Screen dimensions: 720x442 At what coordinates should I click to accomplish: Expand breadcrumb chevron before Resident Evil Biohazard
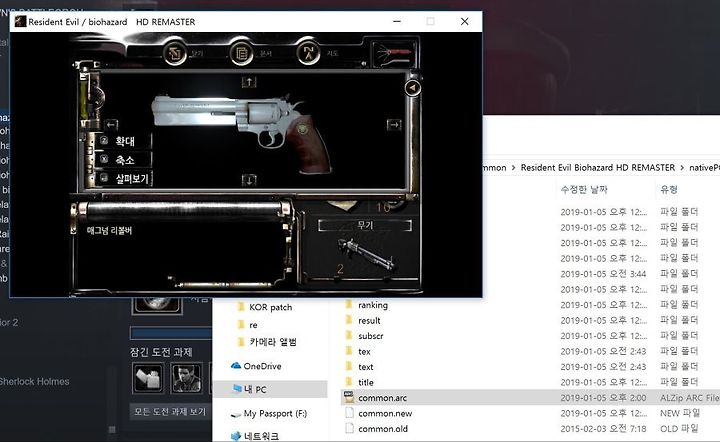(513, 168)
